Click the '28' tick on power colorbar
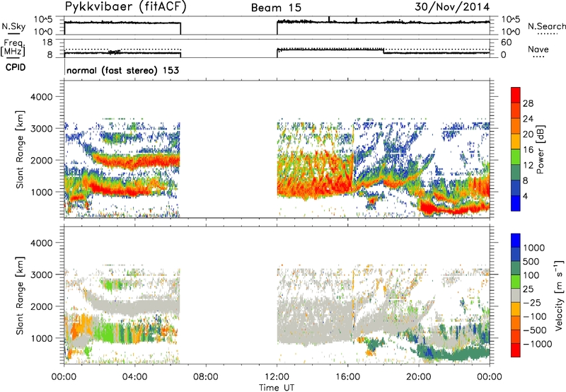This screenshot has width=566, height=392. pos(528,103)
